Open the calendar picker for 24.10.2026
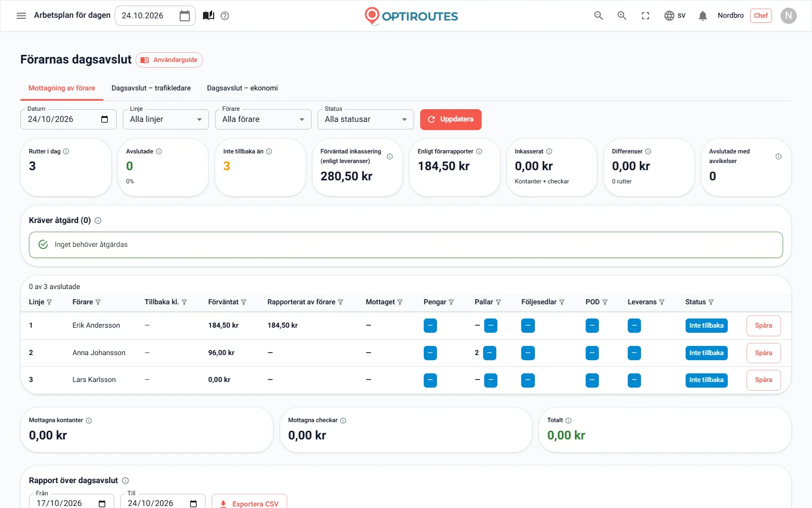Viewport: 812px width, 508px height. pos(185,16)
